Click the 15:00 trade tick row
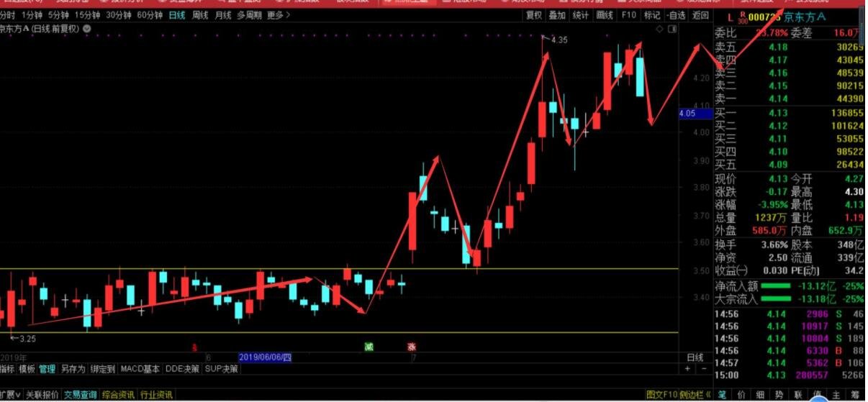 [789, 375]
